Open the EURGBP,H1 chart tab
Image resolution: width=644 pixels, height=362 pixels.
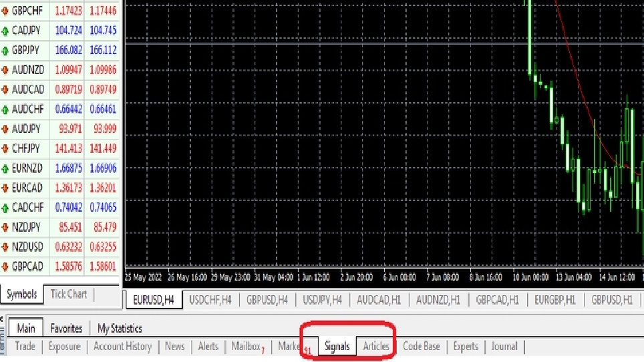click(x=555, y=300)
